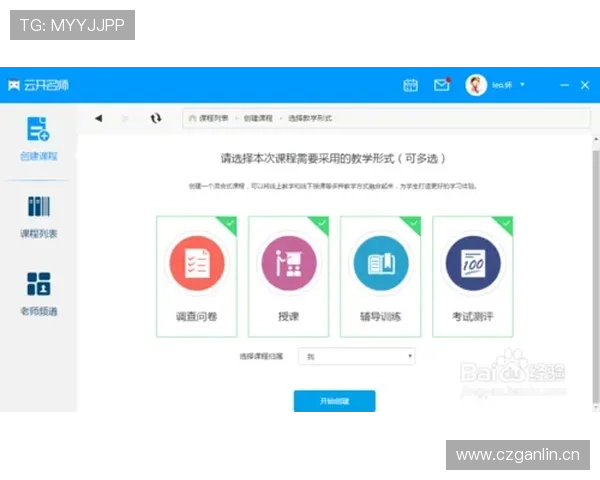
Task: Refresh the page with the reload icon
Action: pyautogui.click(x=156, y=118)
